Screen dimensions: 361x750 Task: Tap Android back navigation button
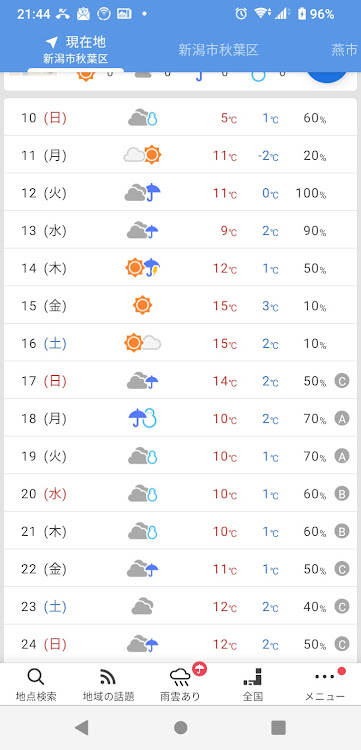[82, 728]
